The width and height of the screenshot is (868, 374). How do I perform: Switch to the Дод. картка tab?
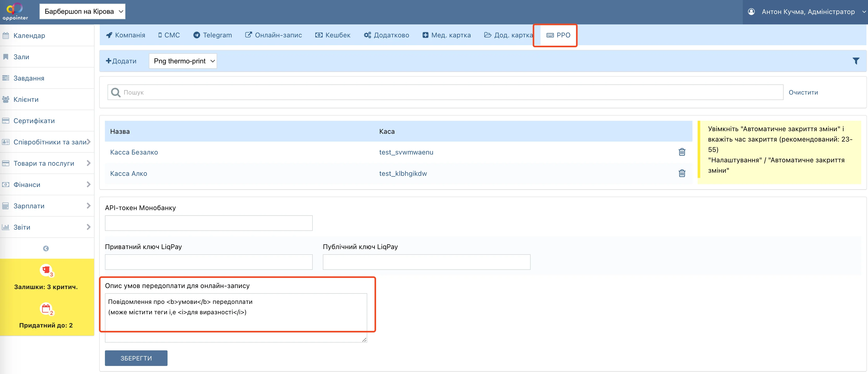pos(508,35)
